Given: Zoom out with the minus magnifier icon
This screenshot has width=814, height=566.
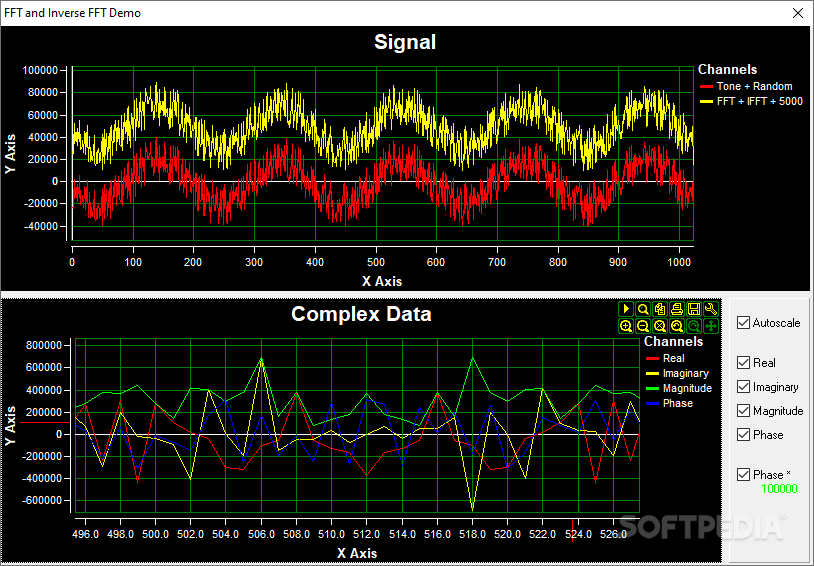Looking at the screenshot, I should coord(643,326).
